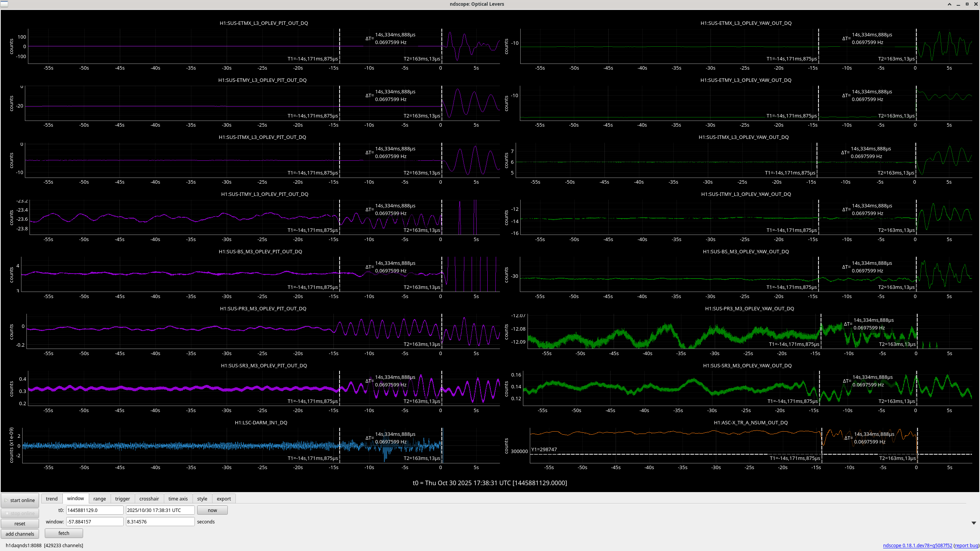Open the time axis tab
The height and width of the screenshot is (551, 980).
[178, 499]
